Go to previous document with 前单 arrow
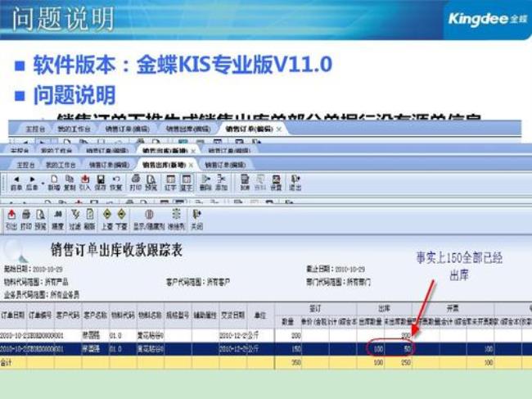This screenshot has height=399, width=532. tap(16, 183)
